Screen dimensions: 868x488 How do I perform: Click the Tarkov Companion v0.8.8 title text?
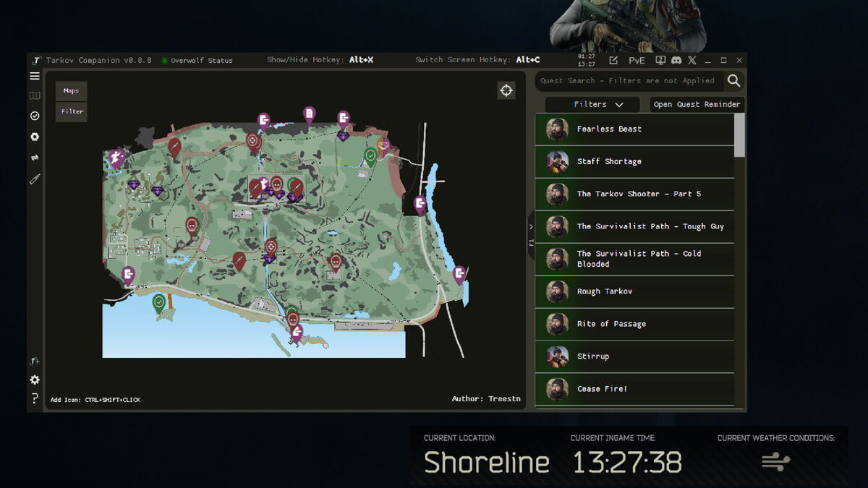click(x=99, y=60)
